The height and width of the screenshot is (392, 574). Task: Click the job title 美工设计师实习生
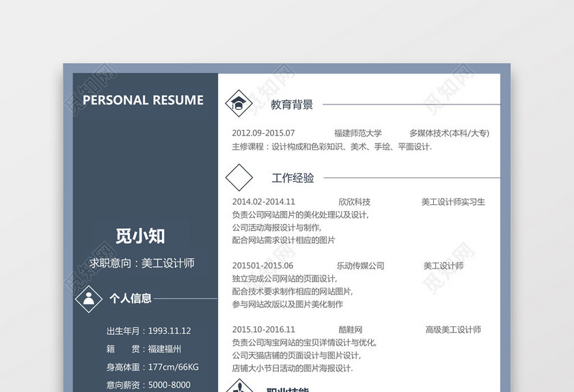[x=453, y=202]
